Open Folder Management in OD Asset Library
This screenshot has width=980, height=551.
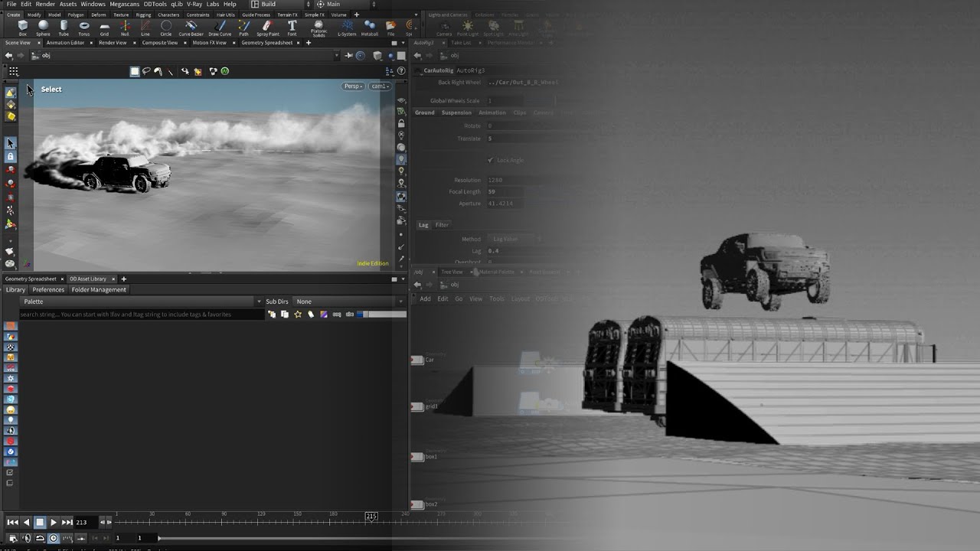[99, 290]
